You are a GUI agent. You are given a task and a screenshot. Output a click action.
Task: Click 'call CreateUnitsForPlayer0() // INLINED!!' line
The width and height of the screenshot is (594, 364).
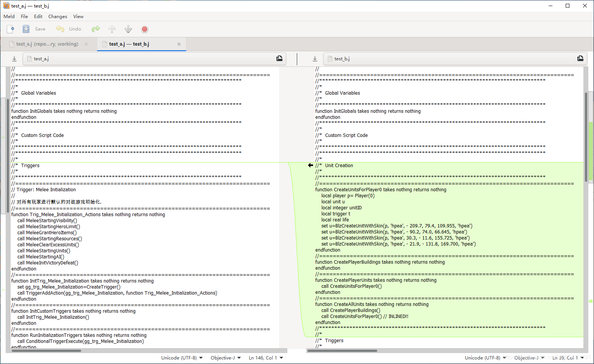[365, 316]
